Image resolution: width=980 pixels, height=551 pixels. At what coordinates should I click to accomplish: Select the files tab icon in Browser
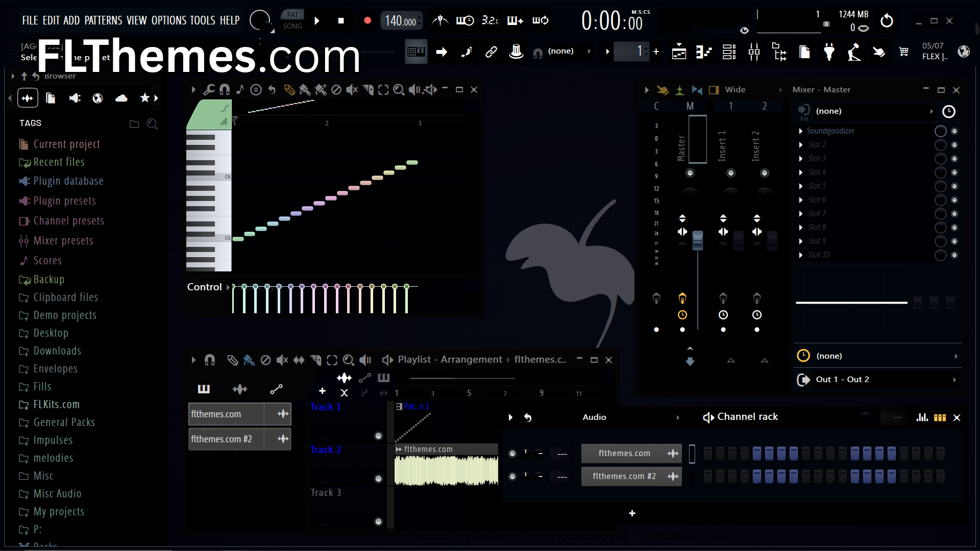50,98
